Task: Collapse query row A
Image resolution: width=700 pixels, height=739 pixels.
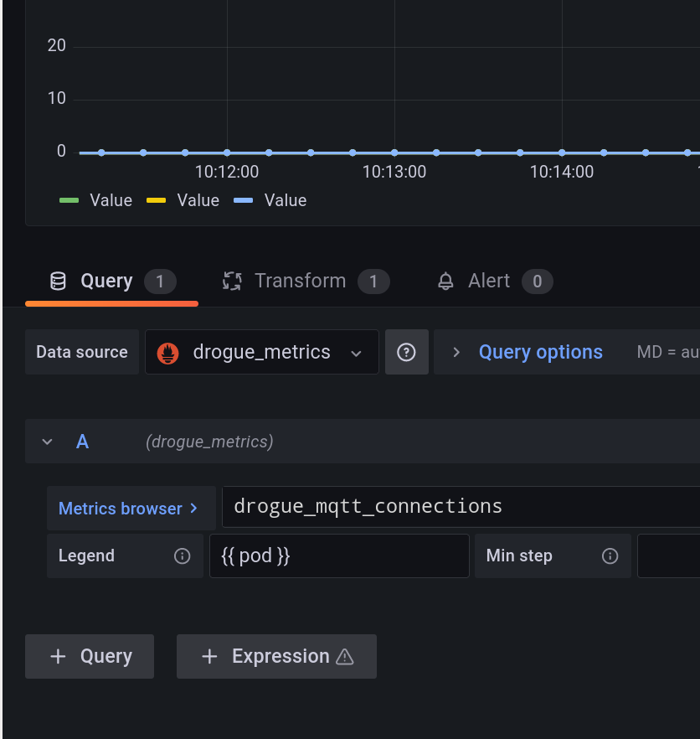Action: (x=47, y=442)
